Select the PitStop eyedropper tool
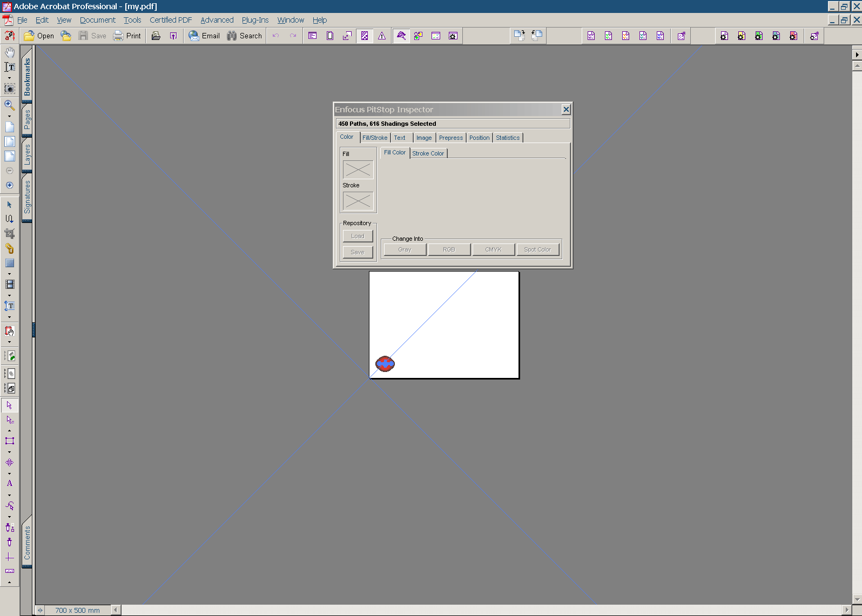 tap(10, 542)
